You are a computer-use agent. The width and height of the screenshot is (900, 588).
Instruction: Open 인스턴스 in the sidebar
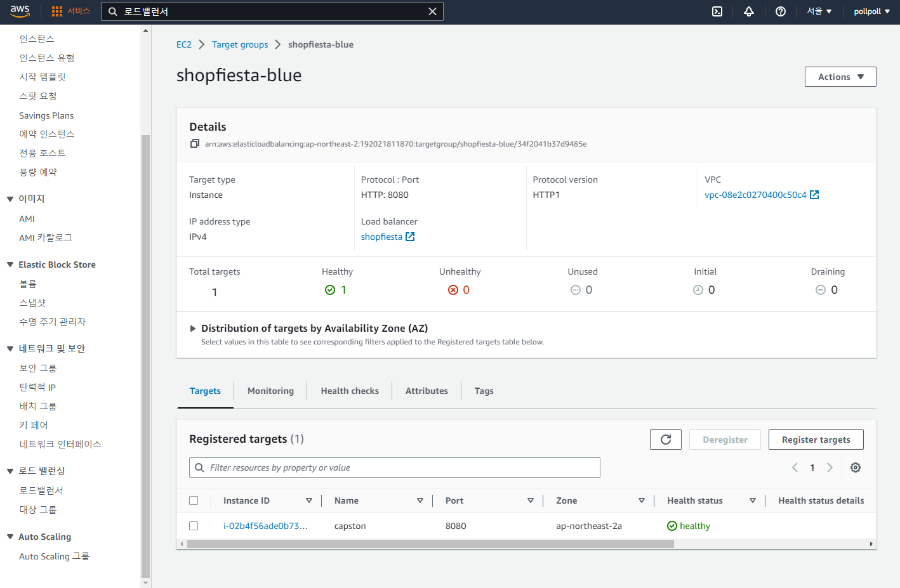click(x=37, y=39)
